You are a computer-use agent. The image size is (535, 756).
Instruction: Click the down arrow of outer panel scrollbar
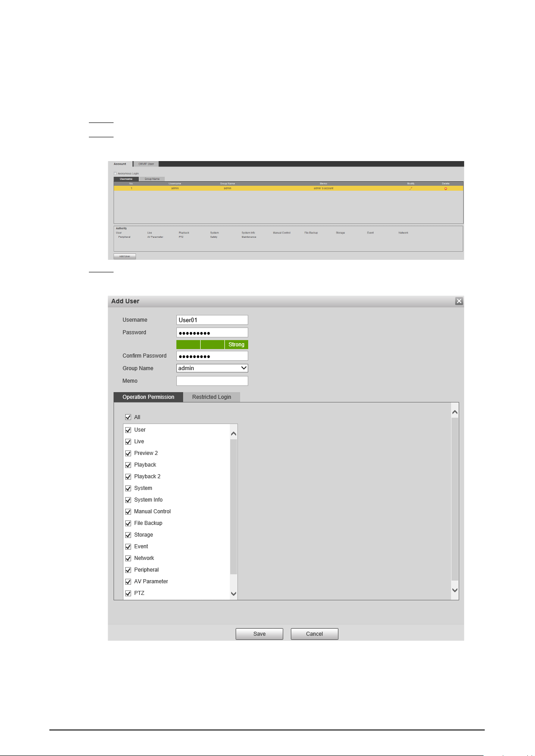tap(455, 590)
